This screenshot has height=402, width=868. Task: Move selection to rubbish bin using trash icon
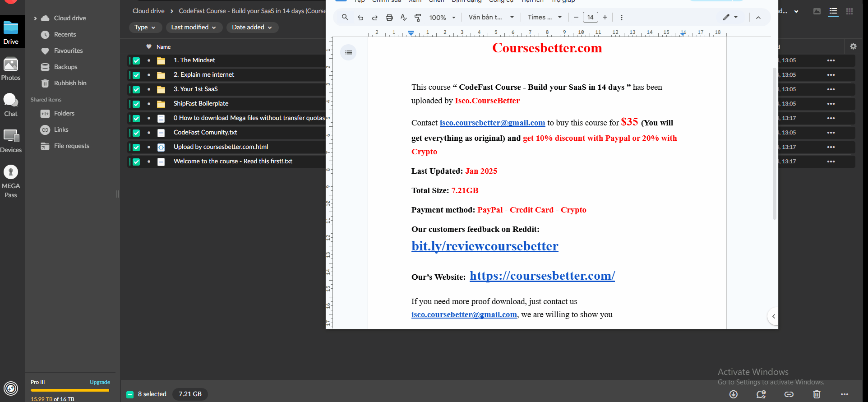[817, 394]
